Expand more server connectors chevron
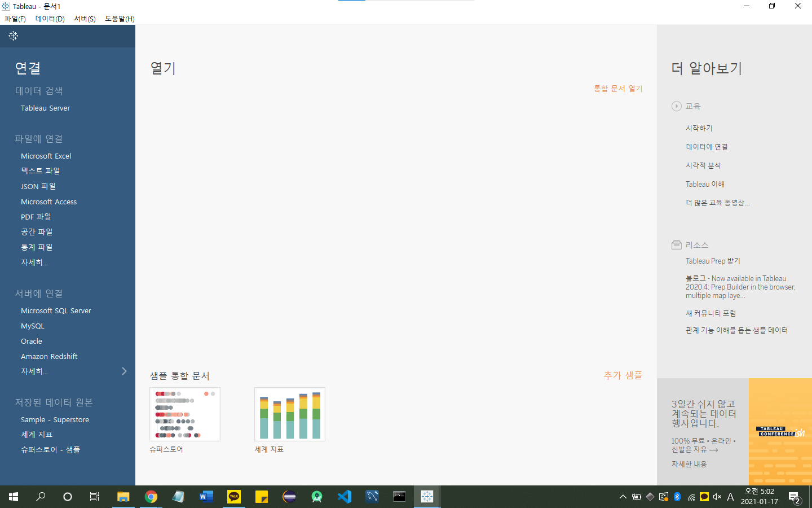812x508 pixels. 125,371
